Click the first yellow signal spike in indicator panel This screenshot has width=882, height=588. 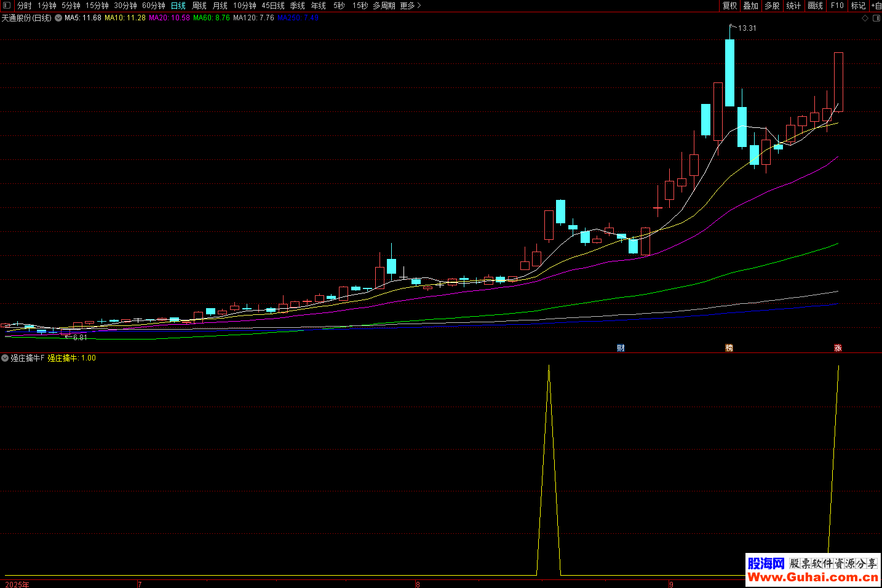click(549, 471)
